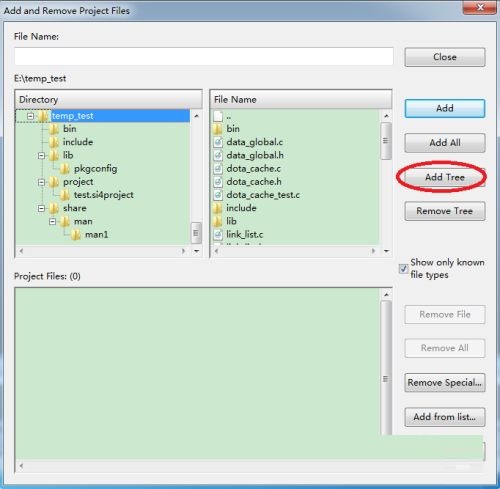Click the Close button
Viewport: 500px width, 489px height.
click(445, 57)
